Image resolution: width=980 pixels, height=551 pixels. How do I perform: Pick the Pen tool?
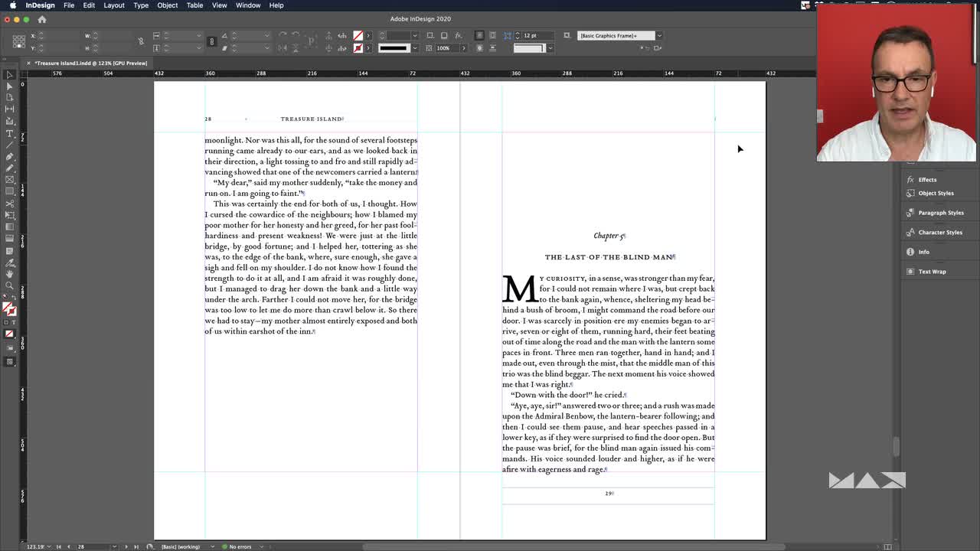click(x=9, y=156)
